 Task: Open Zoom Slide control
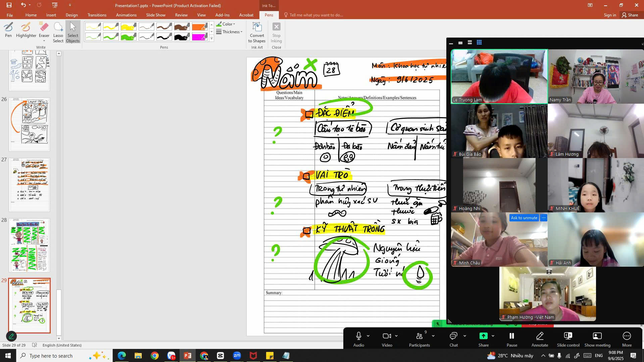[568, 339]
